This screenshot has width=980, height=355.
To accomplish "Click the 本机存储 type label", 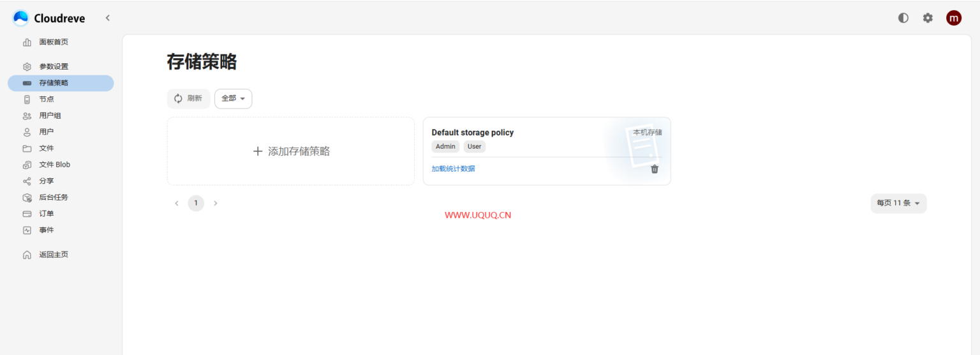I will click(648, 132).
